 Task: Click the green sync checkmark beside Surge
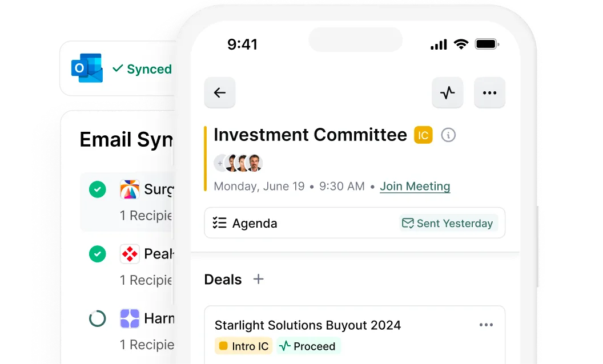pos(97,189)
